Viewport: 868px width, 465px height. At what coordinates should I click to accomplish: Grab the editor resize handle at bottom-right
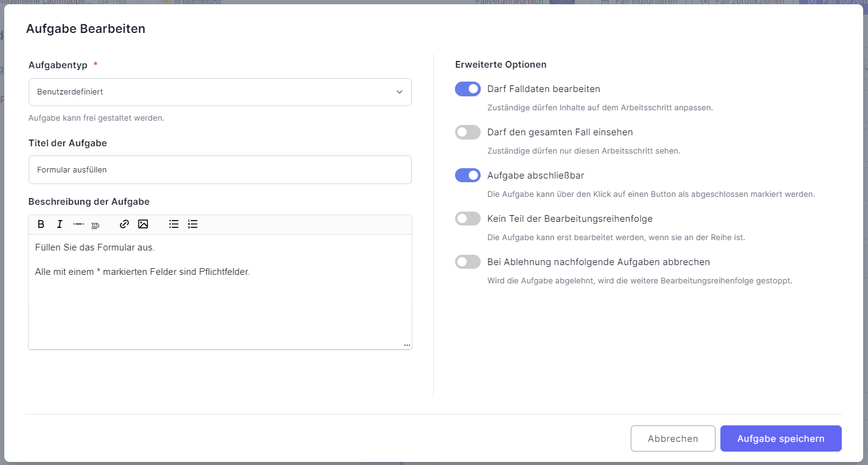tap(407, 346)
